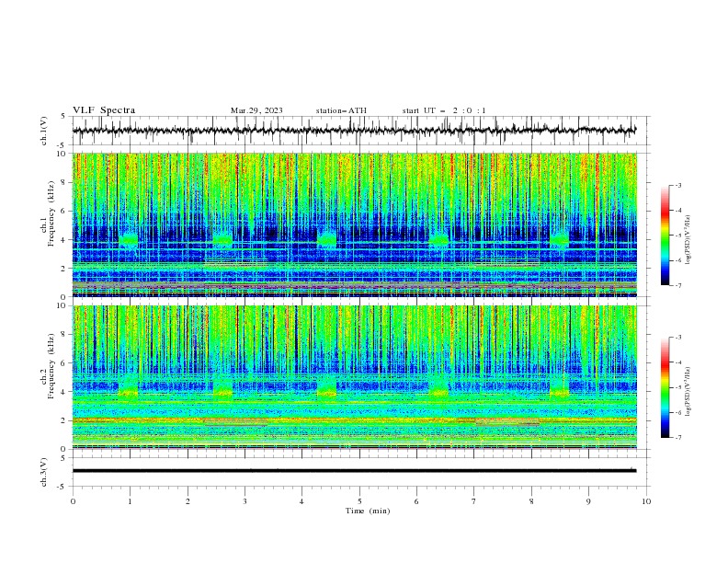Click the time axis tick label '10'

[646, 501]
